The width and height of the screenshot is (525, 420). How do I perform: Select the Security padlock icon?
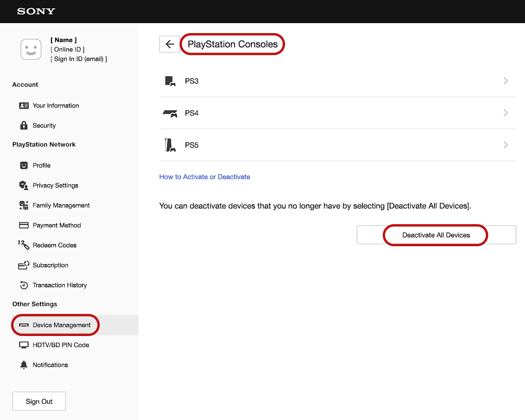pos(25,125)
